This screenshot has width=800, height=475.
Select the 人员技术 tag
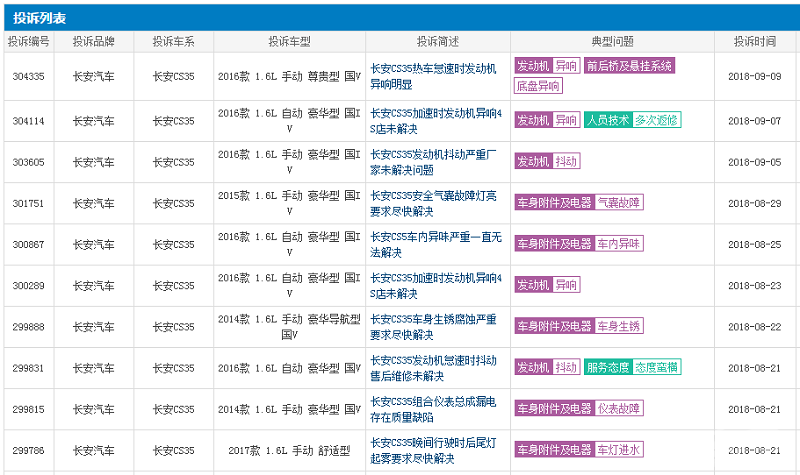pos(608,120)
